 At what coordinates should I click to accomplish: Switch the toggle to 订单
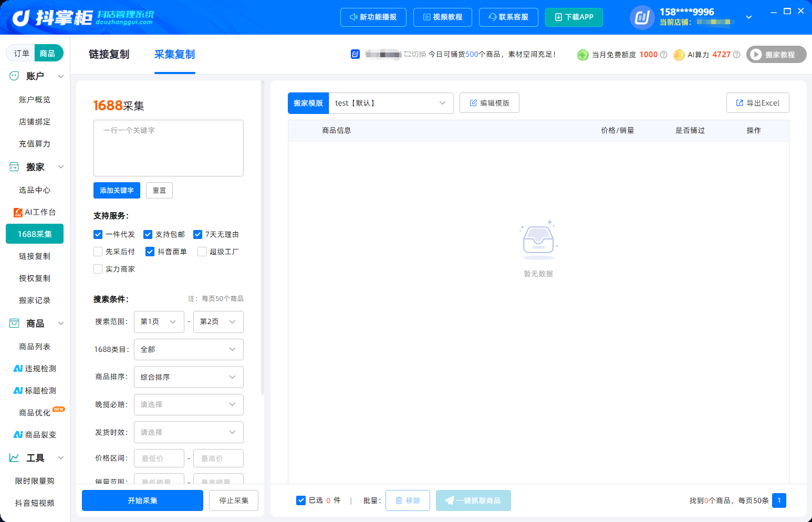click(x=22, y=54)
